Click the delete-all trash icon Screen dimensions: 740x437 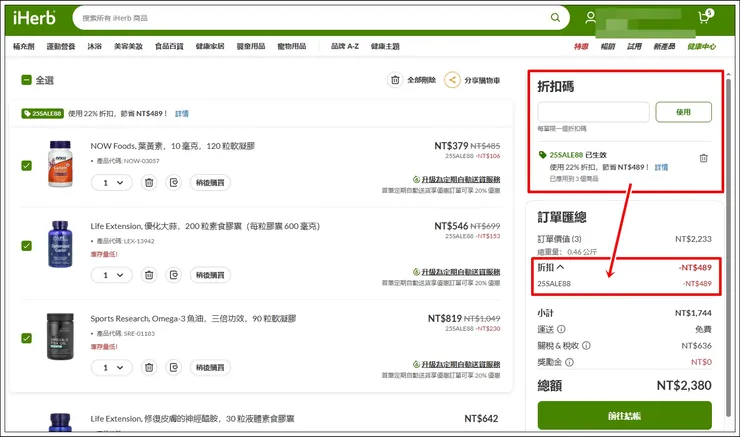click(x=395, y=80)
